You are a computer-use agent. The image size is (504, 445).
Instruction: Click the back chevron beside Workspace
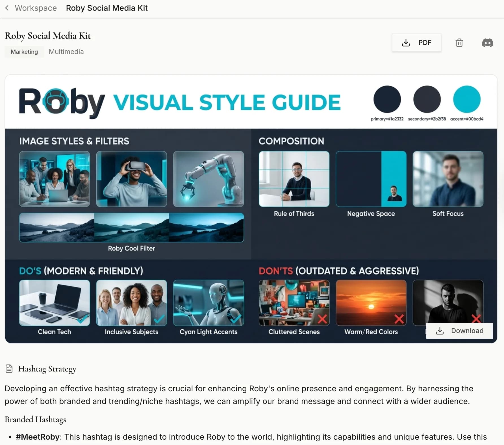pyautogui.click(x=7, y=8)
